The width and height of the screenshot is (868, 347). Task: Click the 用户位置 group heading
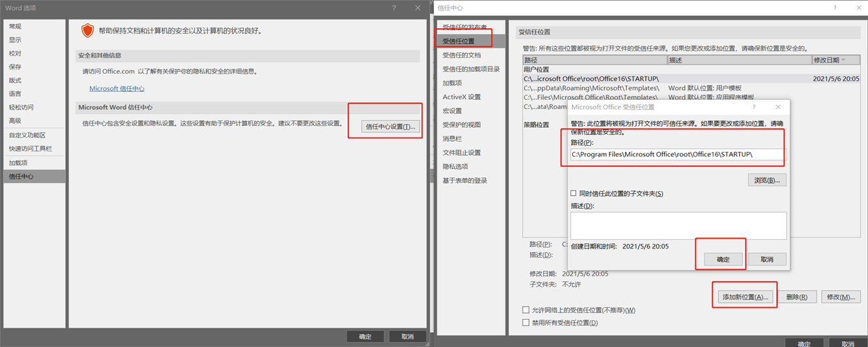coord(536,69)
